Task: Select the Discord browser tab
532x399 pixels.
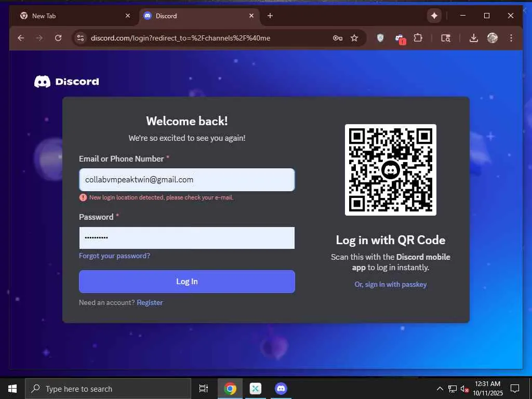Action: point(199,16)
